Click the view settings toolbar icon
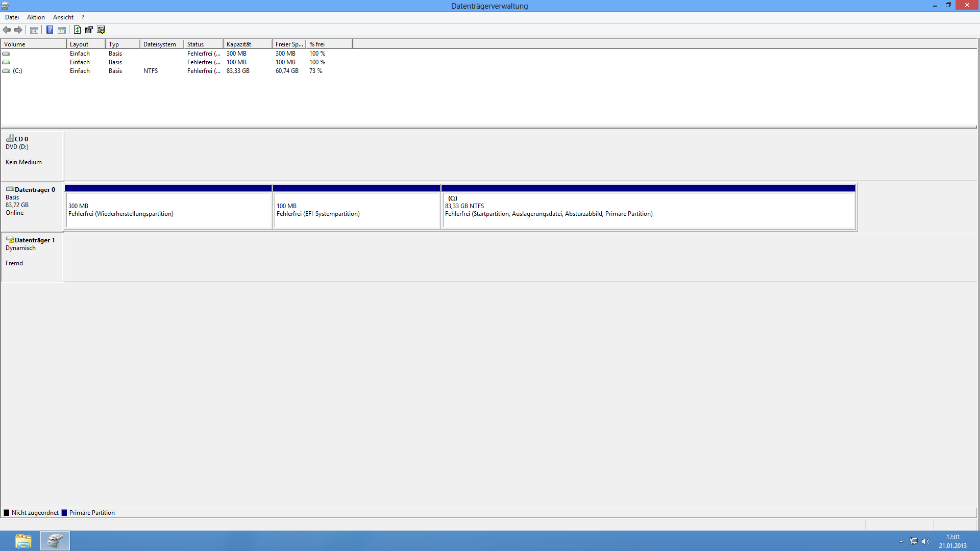Viewport: 980px width, 551px height. coord(101,30)
